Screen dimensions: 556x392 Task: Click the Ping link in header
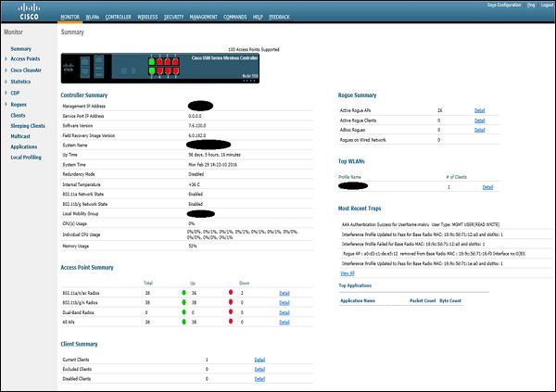(531, 5)
